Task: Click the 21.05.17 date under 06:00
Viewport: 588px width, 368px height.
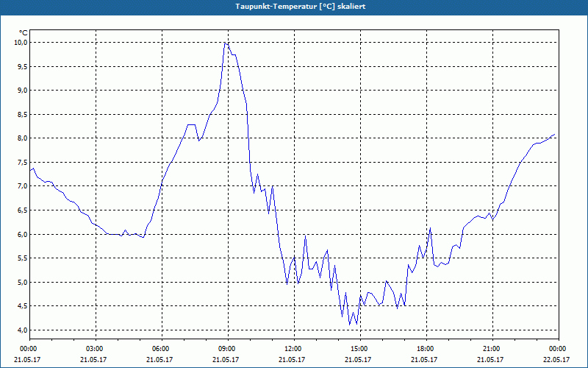Action: pyautogui.click(x=159, y=359)
